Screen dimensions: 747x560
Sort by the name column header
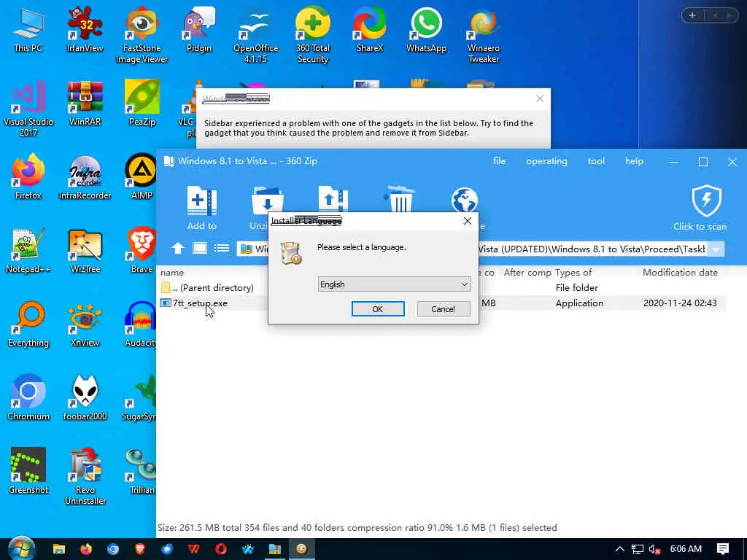172,273
